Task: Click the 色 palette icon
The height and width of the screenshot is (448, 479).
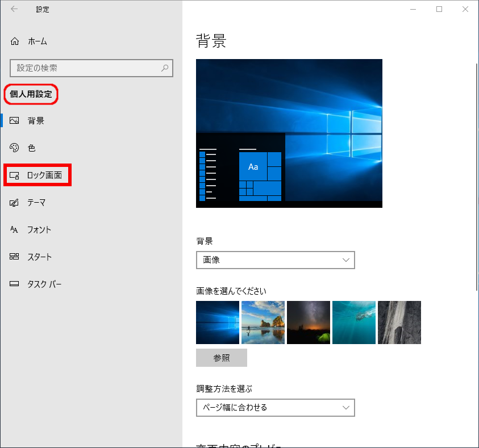Action: (x=14, y=148)
